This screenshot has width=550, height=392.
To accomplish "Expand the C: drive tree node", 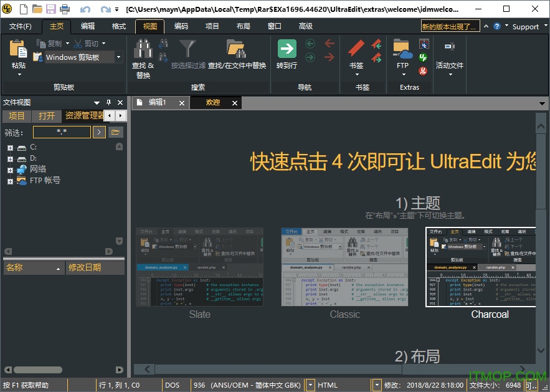I will click(10, 148).
